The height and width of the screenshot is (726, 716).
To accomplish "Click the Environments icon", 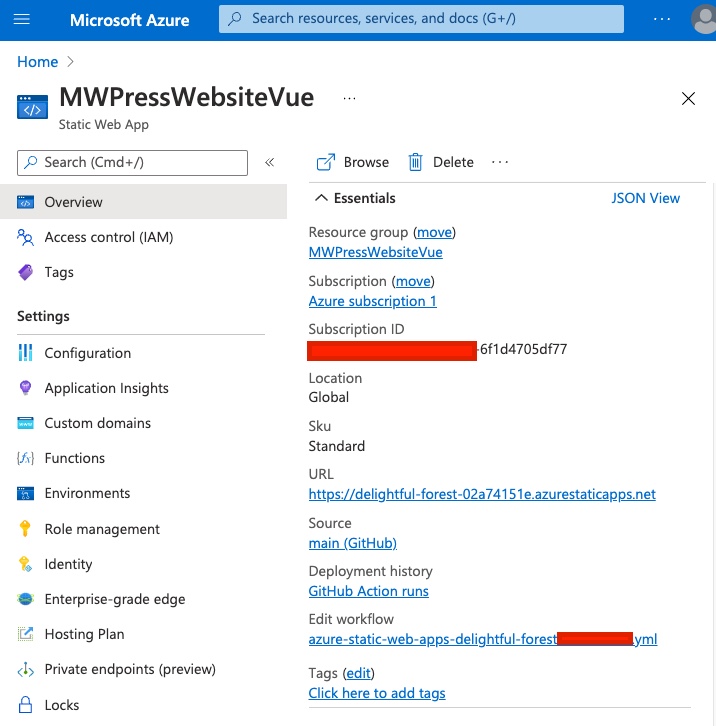I will 25,494.
